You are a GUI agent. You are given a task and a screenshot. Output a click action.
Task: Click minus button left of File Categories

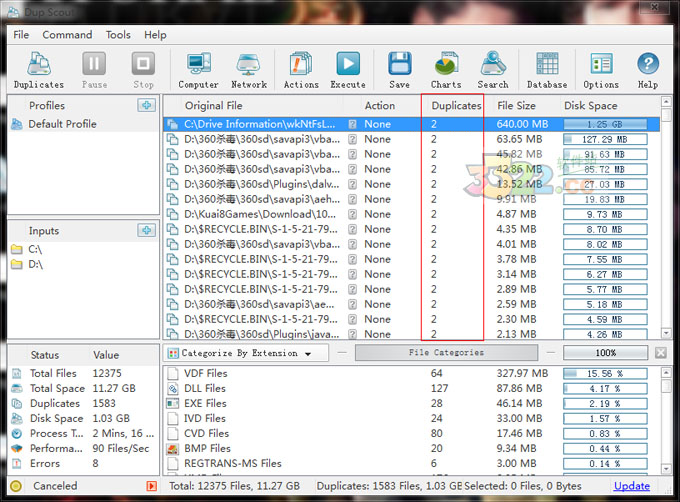tap(342, 353)
